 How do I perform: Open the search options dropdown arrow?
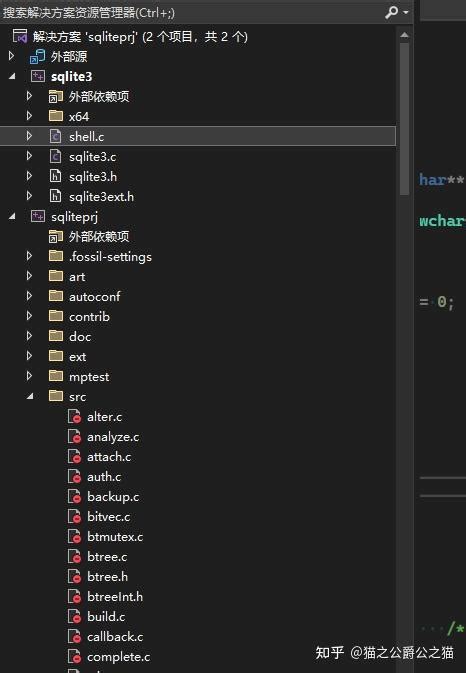(x=406, y=13)
